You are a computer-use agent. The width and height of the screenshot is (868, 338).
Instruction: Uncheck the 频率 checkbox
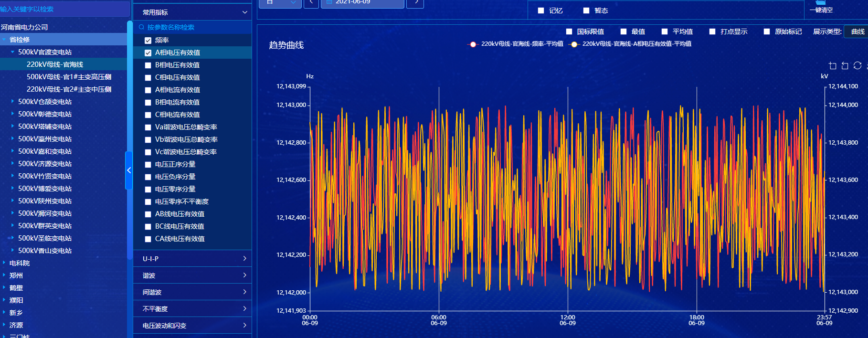(x=148, y=41)
